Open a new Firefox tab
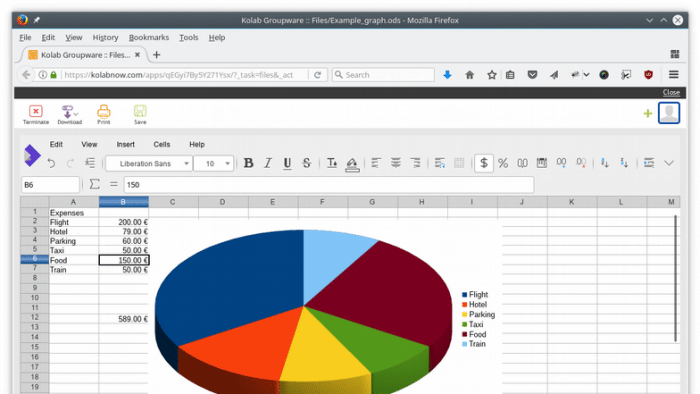 coord(156,55)
